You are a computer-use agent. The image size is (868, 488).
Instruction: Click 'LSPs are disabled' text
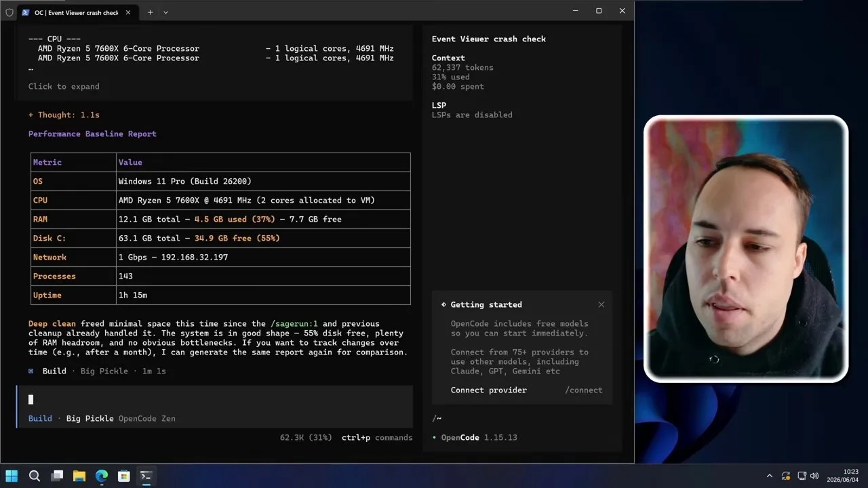(x=472, y=115)
